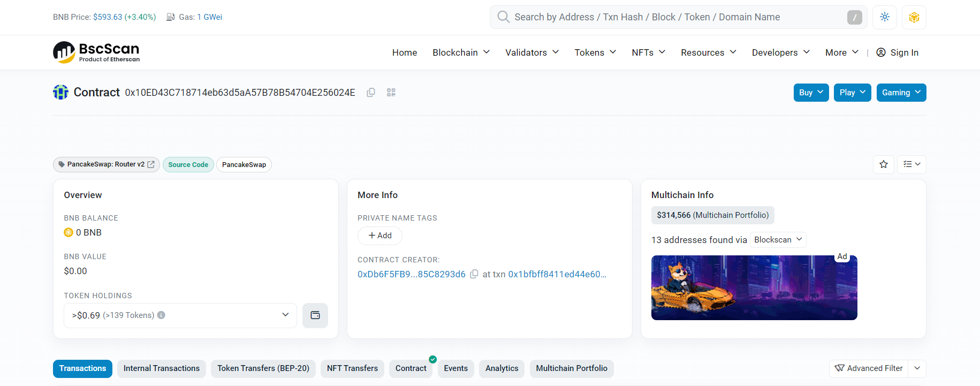Click the Source Code tag
Screen dimensions: 980x386
(188, 164)
